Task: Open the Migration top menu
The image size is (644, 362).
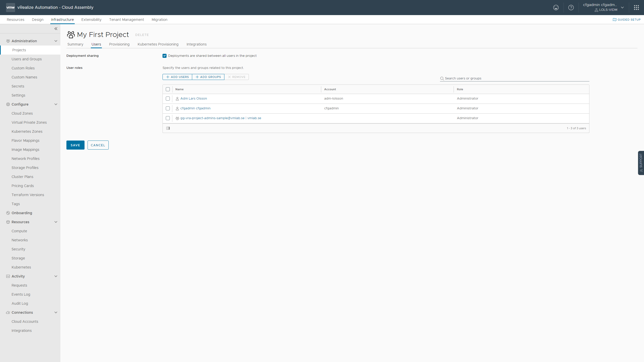Action: (x=159, y=20)
